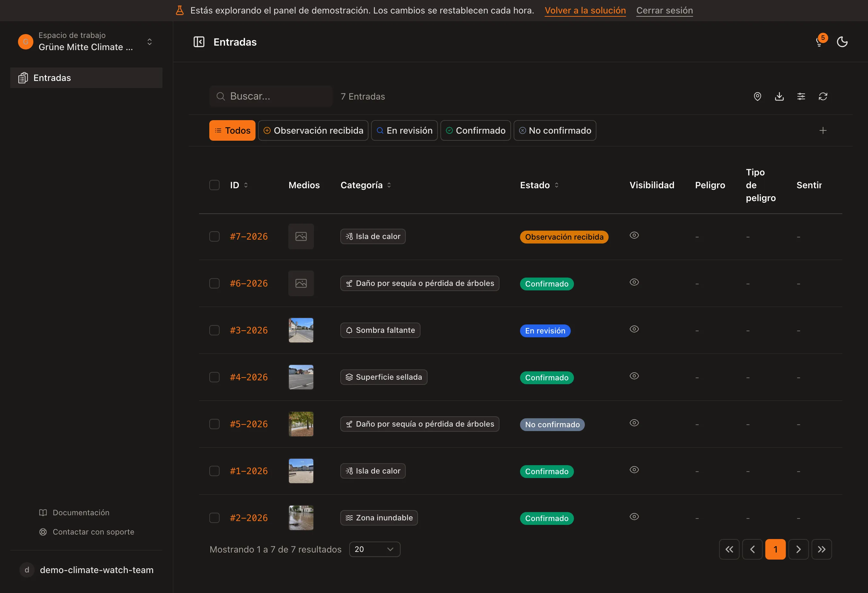
Task: Go to the first page
Action: point(729,549)
